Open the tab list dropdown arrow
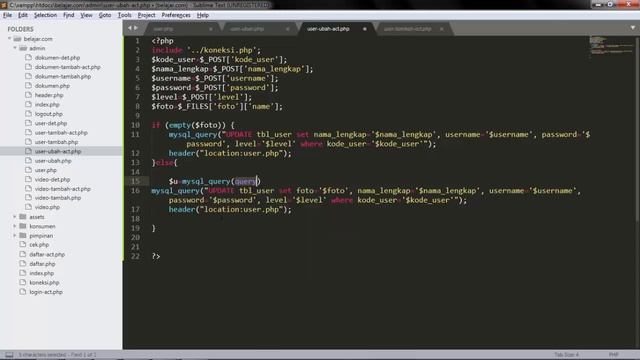This screenshot has height=360, width=640. tap(633, 28)
